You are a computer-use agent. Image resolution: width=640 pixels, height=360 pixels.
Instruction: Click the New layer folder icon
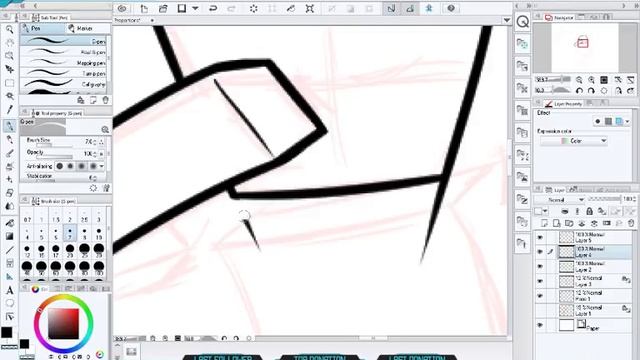(569, 223)
